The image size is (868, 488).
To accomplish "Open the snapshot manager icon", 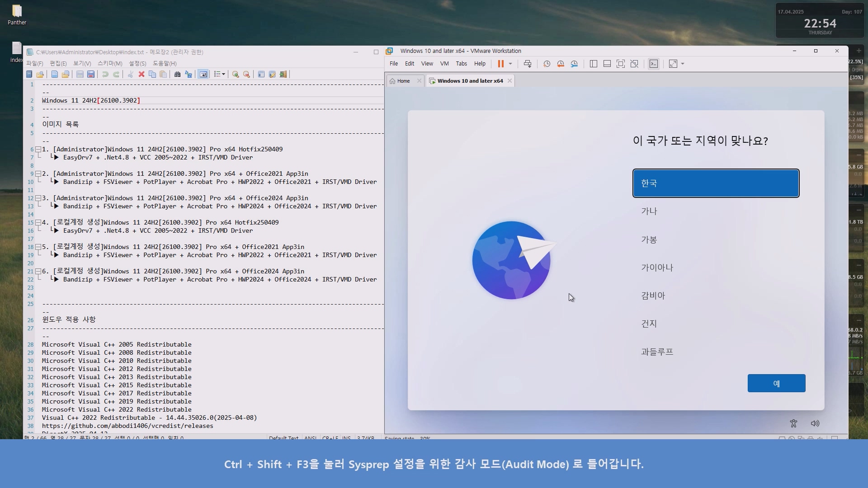I will tap(574, 64).
